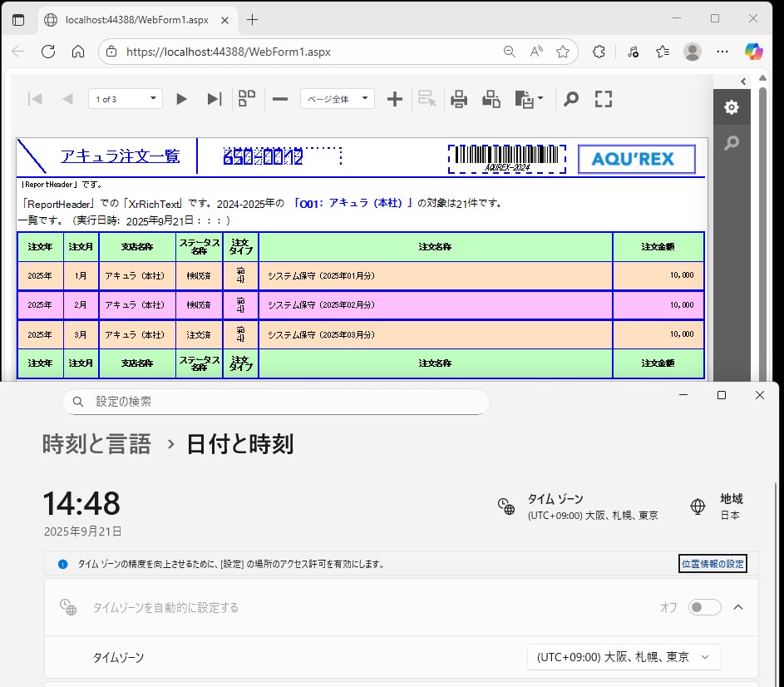Print the entire report
784x687 pixels.
click(x=459, y=99)
